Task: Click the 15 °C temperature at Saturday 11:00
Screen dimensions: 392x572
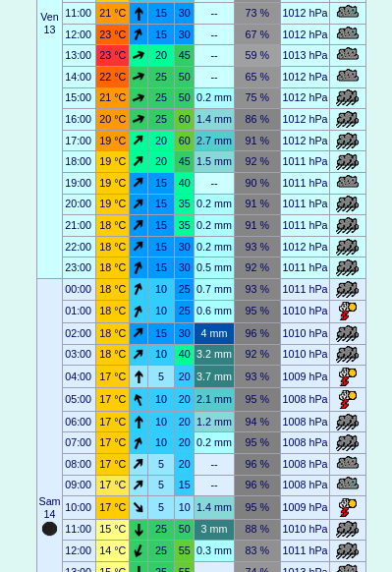Action: pyautogui.click(x=113, y=529)
